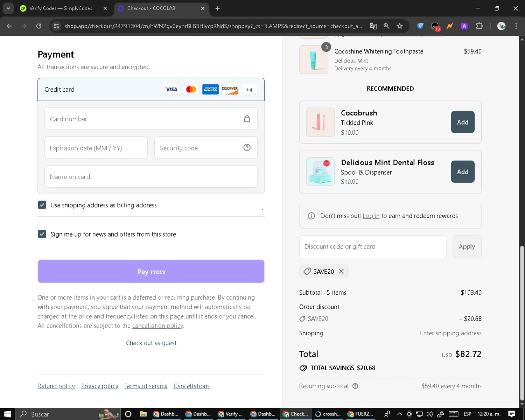
Task: Click the Discount code or gift card field
Action: pos(372,247)
